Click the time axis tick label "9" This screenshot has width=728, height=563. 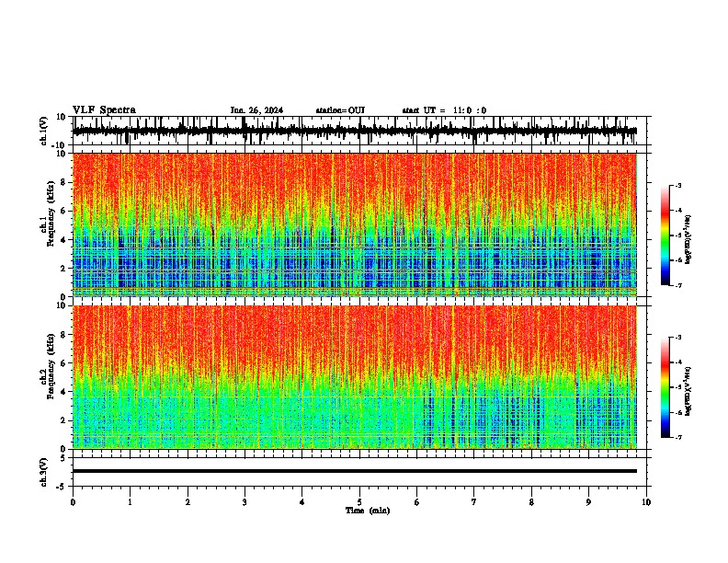point(588,502)
